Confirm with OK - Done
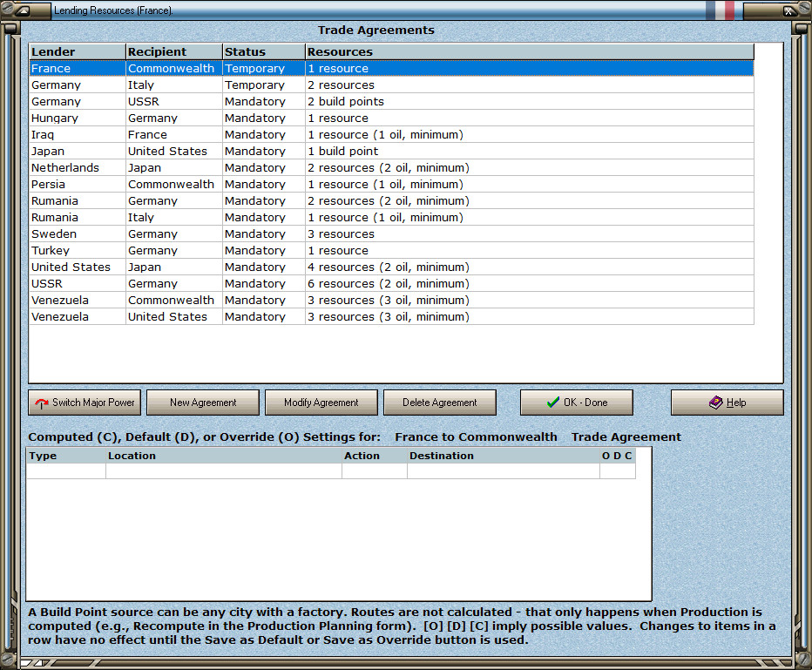Image resolution: width=812 pixels, height=670 pixels. 577,403
